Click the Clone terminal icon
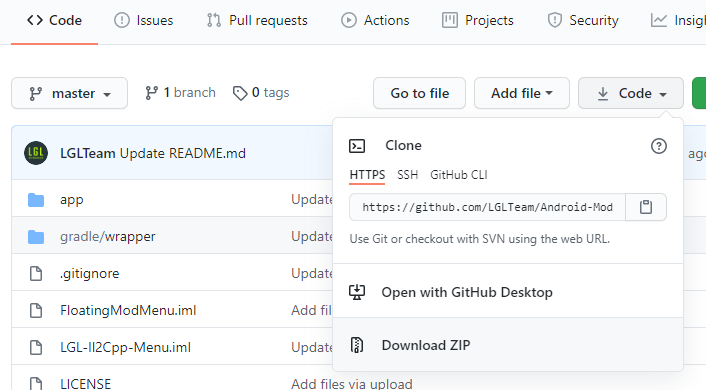 [x=357, y=146]
